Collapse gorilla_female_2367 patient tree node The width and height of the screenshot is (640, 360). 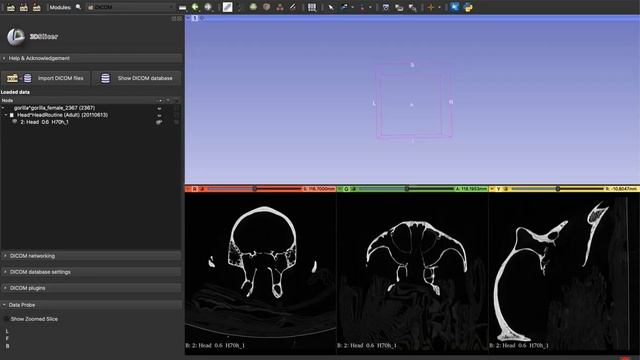pyautogui.click(x=3, y=108)
